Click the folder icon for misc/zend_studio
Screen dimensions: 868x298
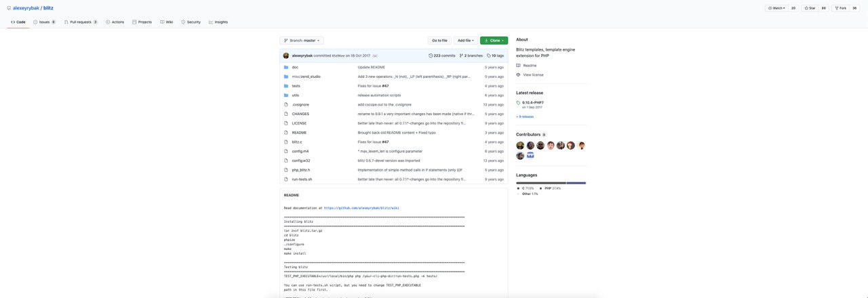(x=286, y=77)
